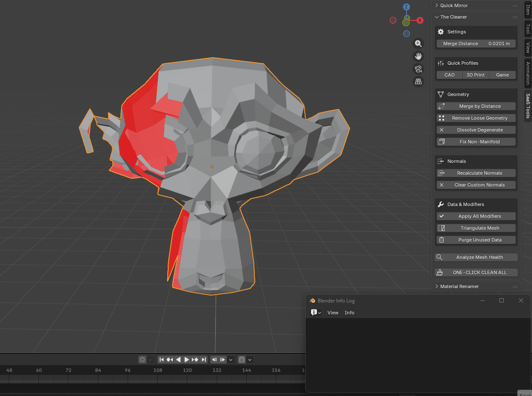532x396 pixels.
Task: Open the View menu in Info Log
Action: 333,313
